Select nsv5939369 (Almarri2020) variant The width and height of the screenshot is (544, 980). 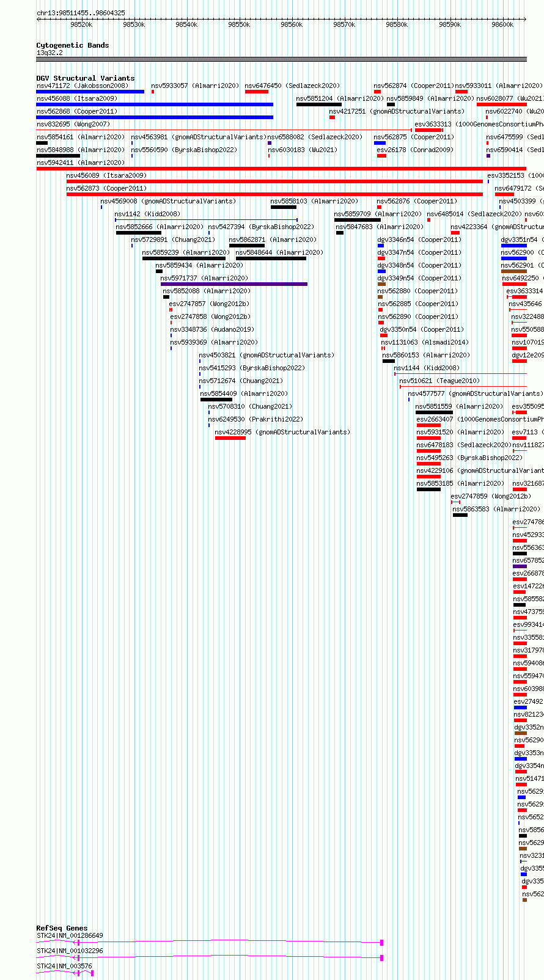tap(214, 342)
